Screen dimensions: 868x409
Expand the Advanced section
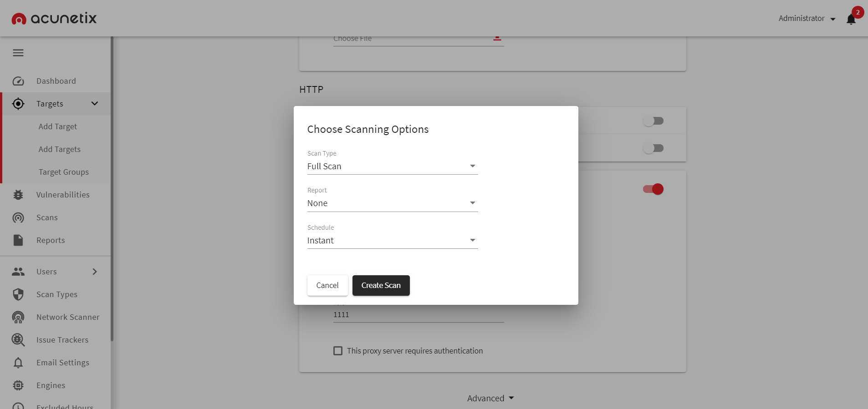[490, 398]
